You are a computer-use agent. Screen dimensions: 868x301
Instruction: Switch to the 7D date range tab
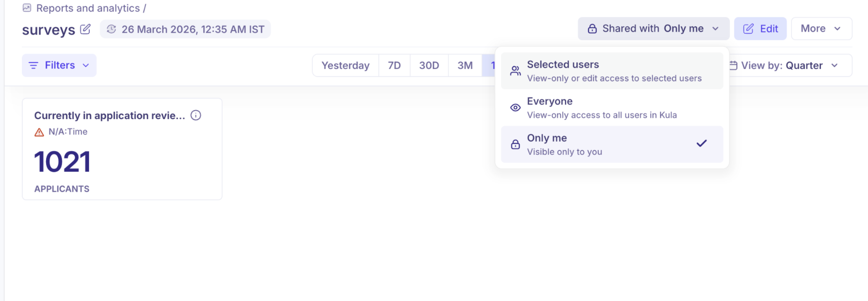(394, 66)
